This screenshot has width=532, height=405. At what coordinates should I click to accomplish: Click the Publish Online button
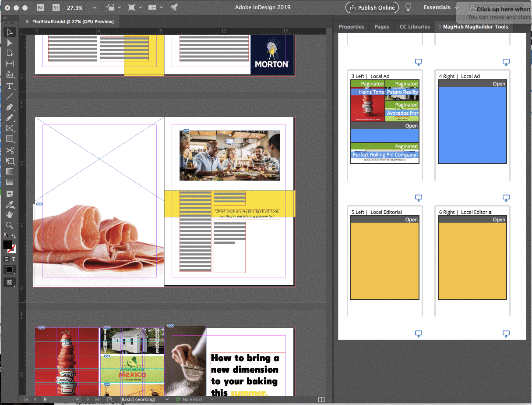pos(372,7)
